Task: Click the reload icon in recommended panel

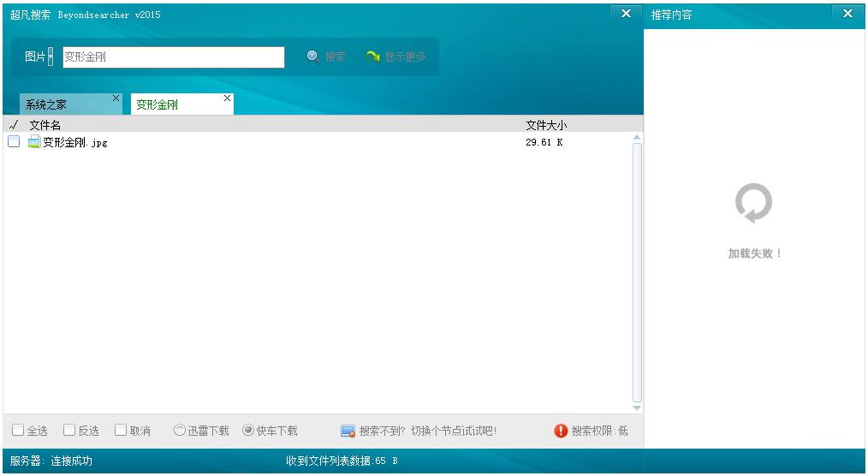Action: click(753, 203)
